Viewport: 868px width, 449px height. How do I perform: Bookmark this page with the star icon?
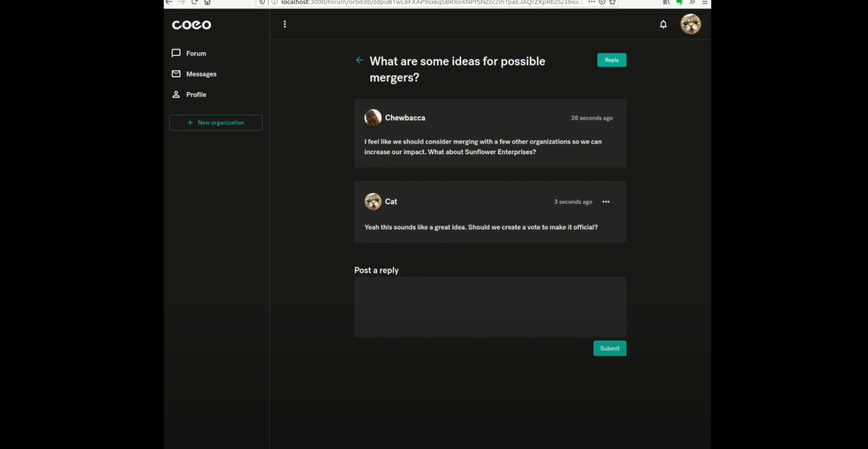click(613, 2)
